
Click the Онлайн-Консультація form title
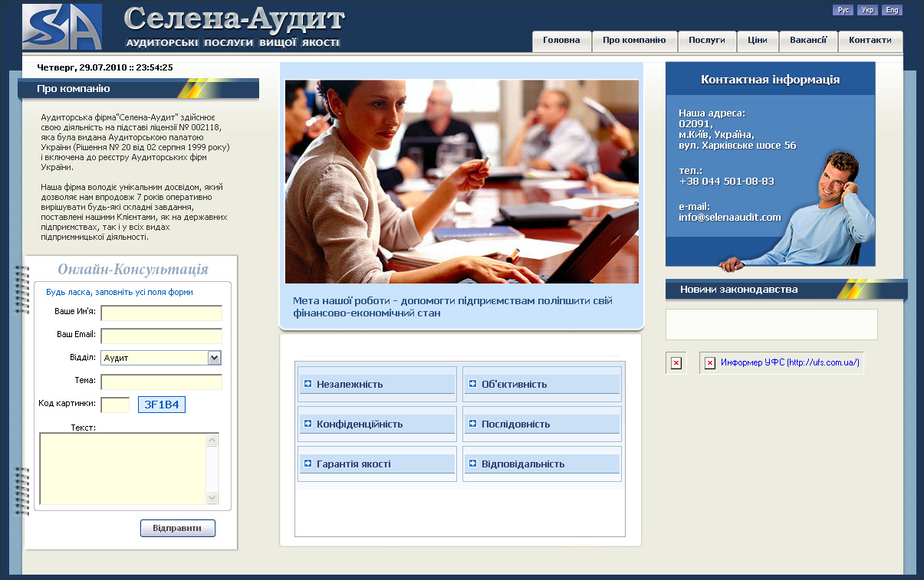point(133,270)
